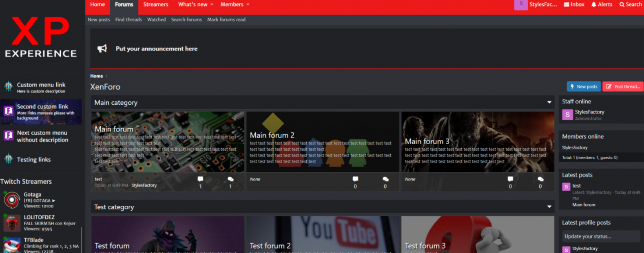Click the Home breadcrumb link
644x253 pixels.
tap(96, 76)
